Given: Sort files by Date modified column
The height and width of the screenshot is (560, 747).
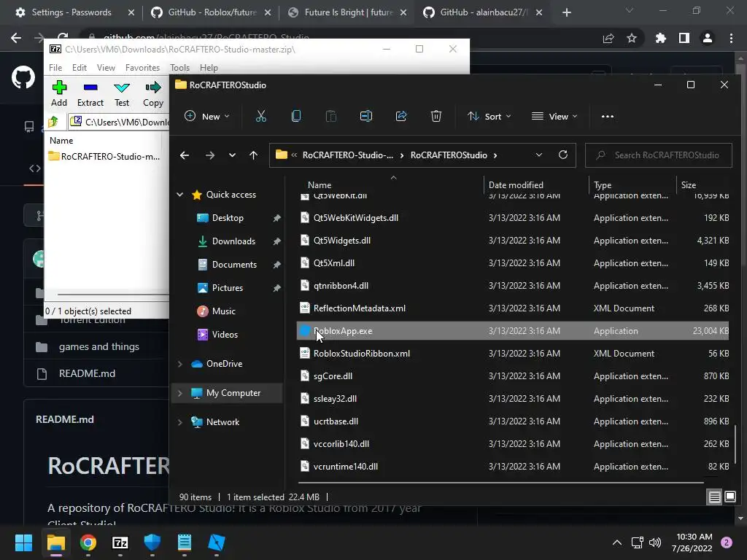Looking at the screenshot, I should tap(516, 185).
